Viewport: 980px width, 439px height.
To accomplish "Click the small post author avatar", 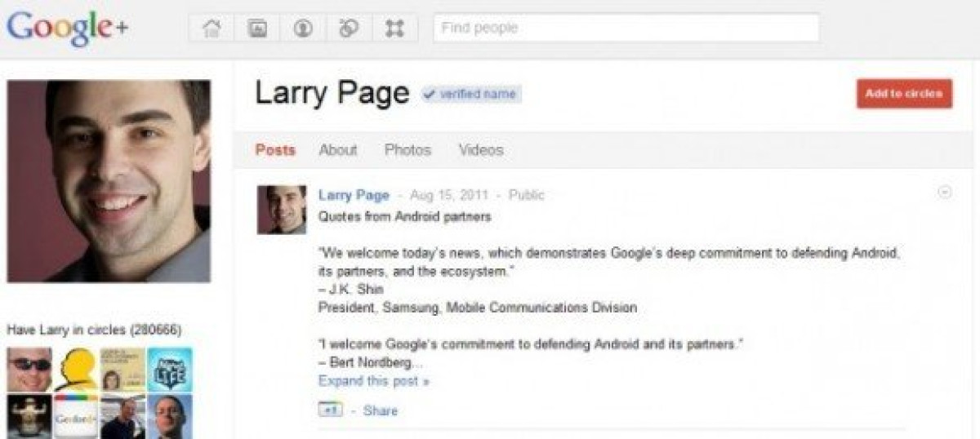I will tap(282, 210).
